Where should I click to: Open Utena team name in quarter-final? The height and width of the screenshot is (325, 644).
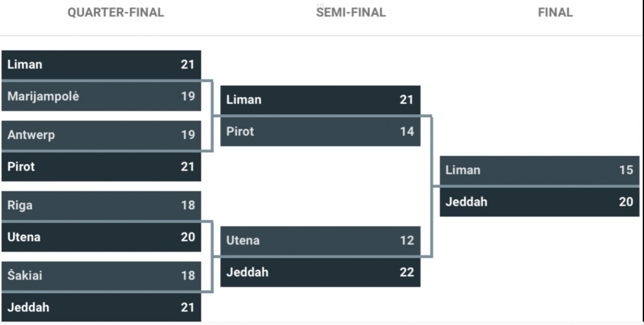tap(24, 237)
